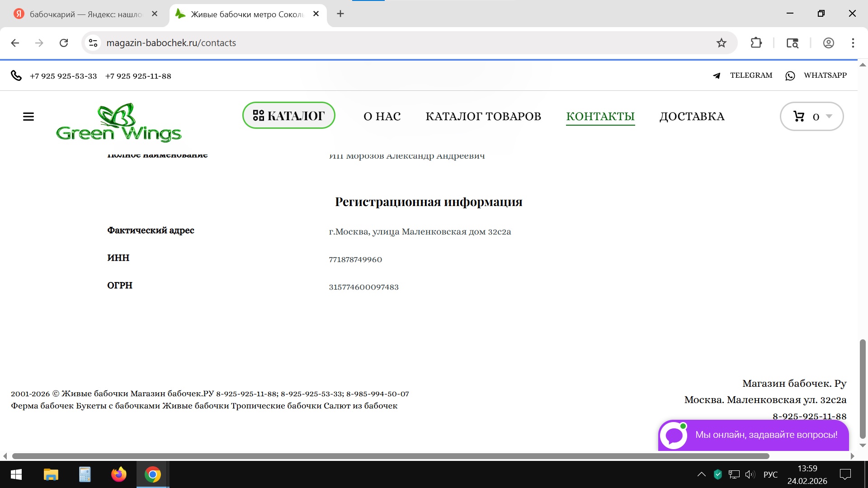Click the address bar URL field

(362, 43)
